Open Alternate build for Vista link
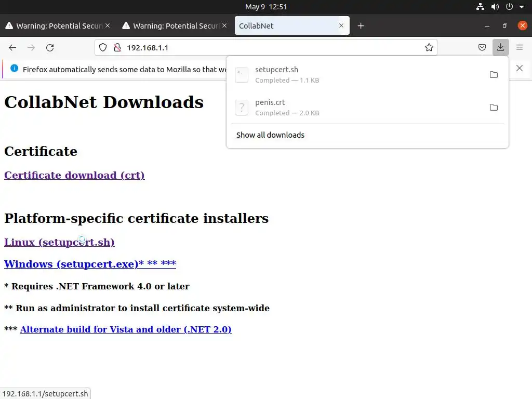 click(126, 329)
